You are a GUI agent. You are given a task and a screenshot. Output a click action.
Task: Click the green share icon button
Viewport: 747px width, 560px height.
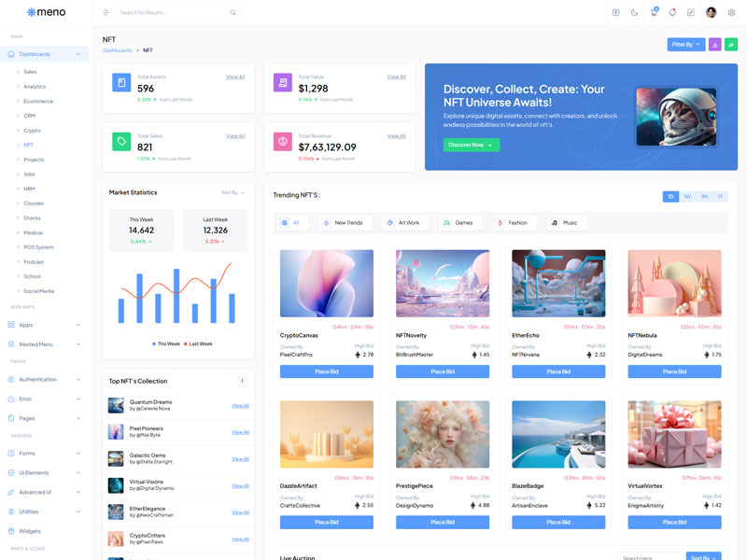731,44
